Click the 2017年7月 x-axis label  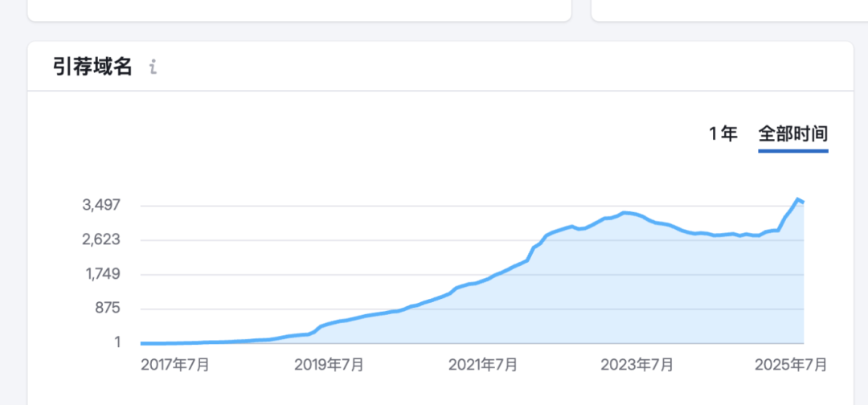(x=175, y=365)
